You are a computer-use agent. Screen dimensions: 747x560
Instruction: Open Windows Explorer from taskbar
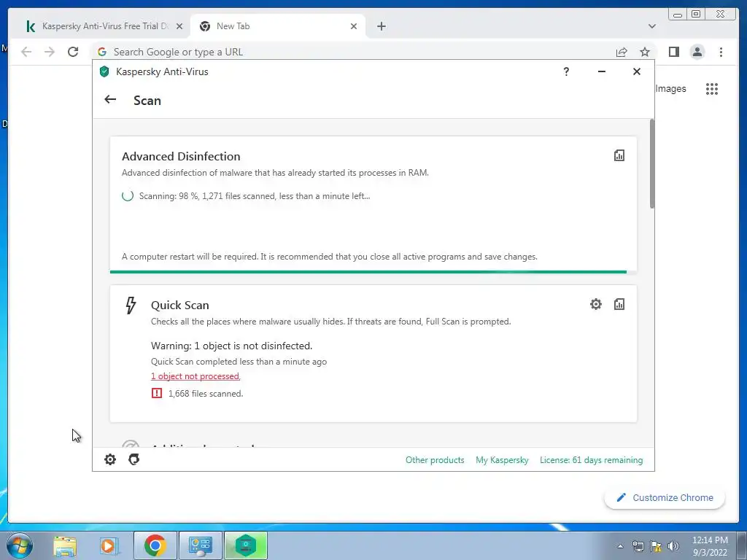(x=65, y=545)
